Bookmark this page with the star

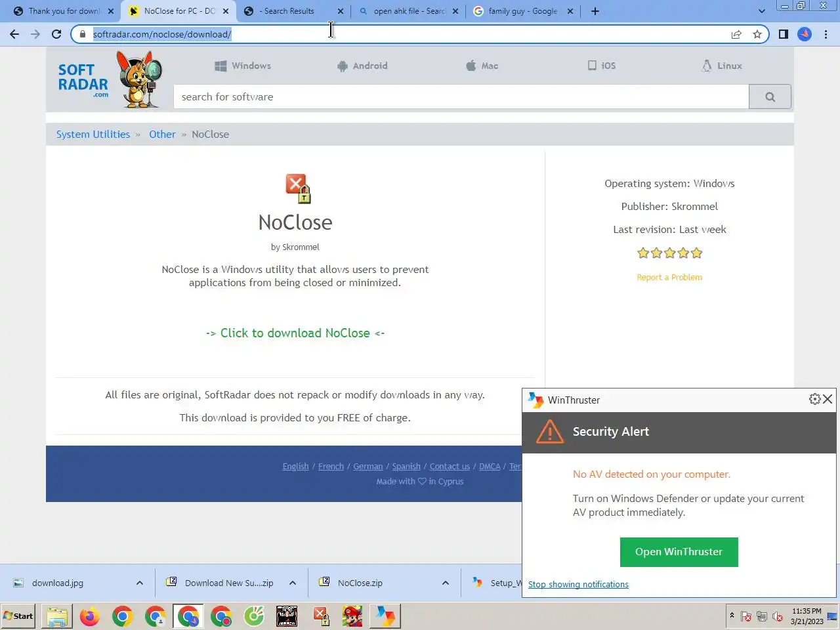pyautogui.click(x=757, y=34)
